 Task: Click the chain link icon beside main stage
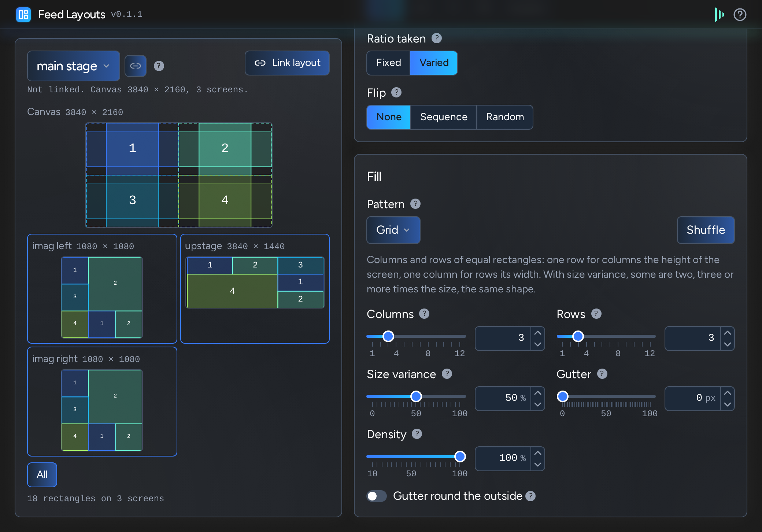(136, 66)
